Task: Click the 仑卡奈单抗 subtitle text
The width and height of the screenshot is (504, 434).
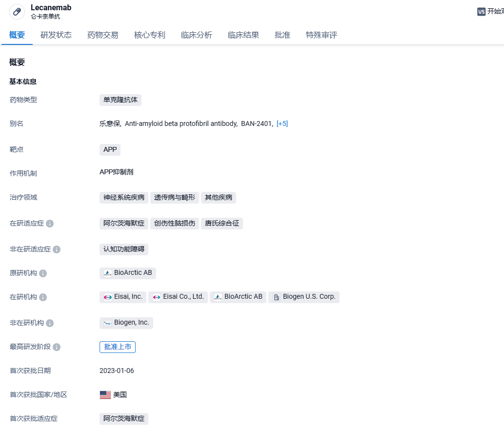Action: coord(45,17)
